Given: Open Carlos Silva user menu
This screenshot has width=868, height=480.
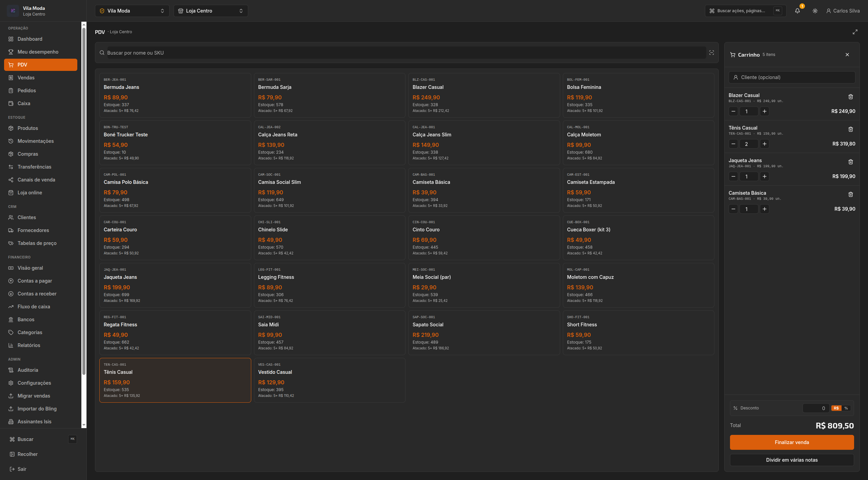Looking at the screenshot, I should (x=843, y=11).
